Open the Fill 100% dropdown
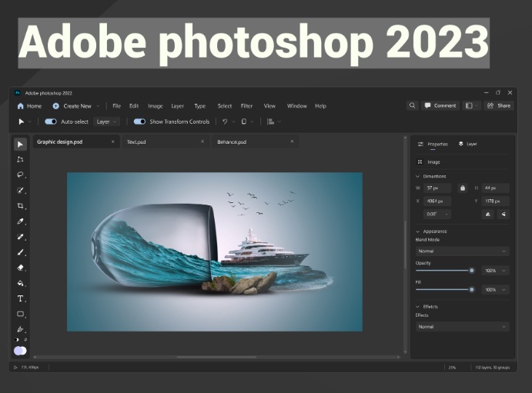This screenshot has height=393, width=532. [495, 290]
